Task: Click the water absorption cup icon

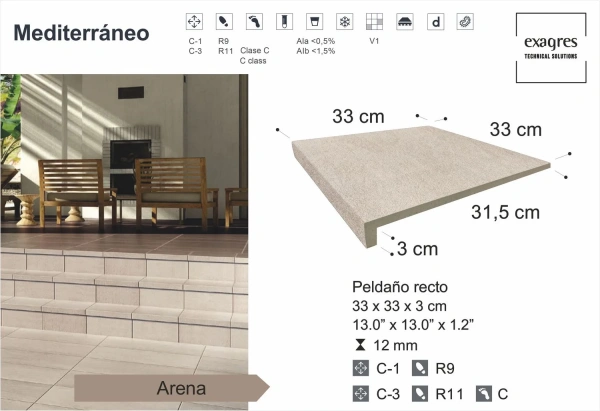Action: 314,21
